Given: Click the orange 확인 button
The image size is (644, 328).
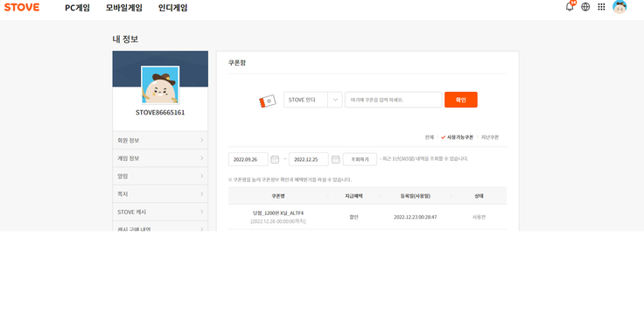Looking at the screenshot, I should pos(461,100).
